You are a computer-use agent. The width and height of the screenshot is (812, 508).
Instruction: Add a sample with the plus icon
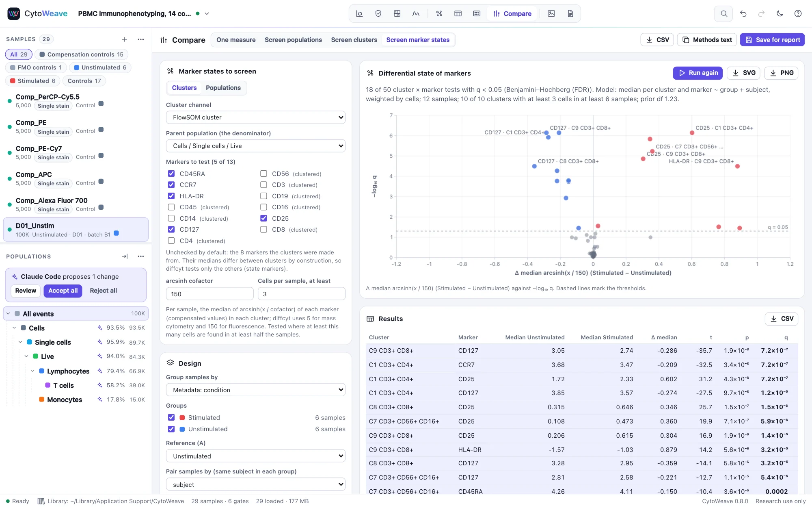click(x=125, y=39)
